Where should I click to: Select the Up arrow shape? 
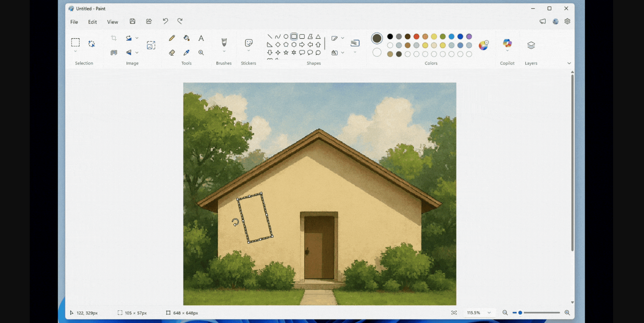click(x=318, y=45)
